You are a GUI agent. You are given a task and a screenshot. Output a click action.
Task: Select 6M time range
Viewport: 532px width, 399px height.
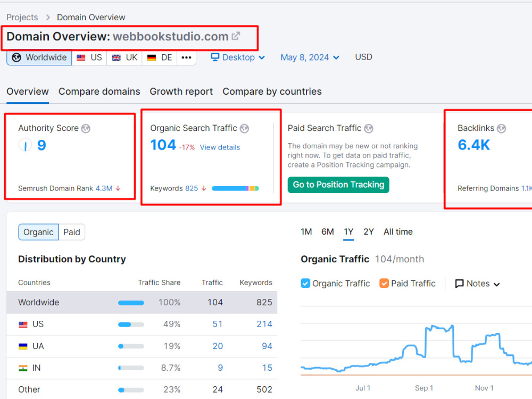tap(327, 232)
